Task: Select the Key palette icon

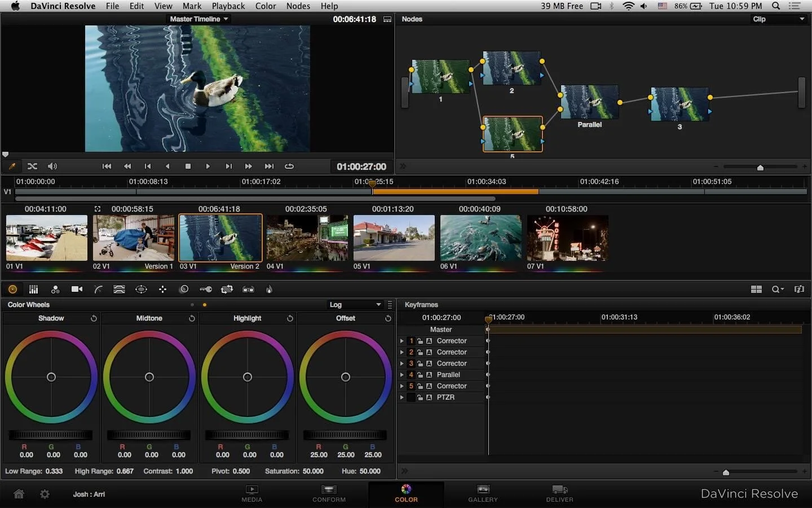Action: pos(205,290)
